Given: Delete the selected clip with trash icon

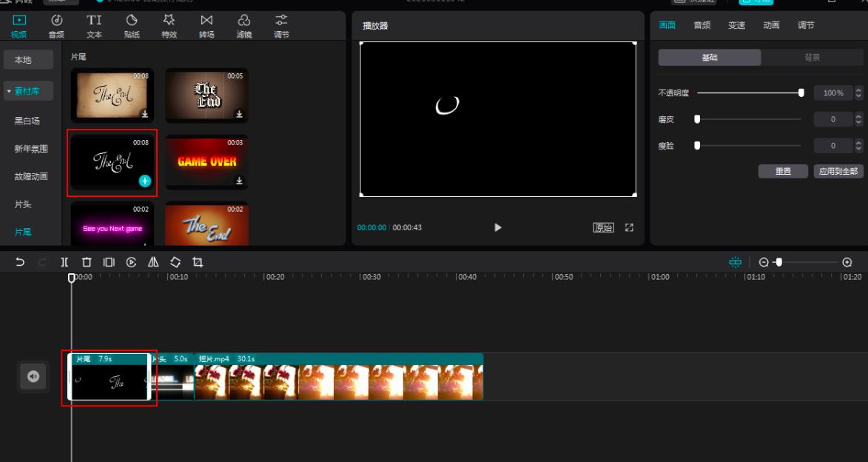Looking at the screenshot, I should pyautogui.click(x=87, y=262).
